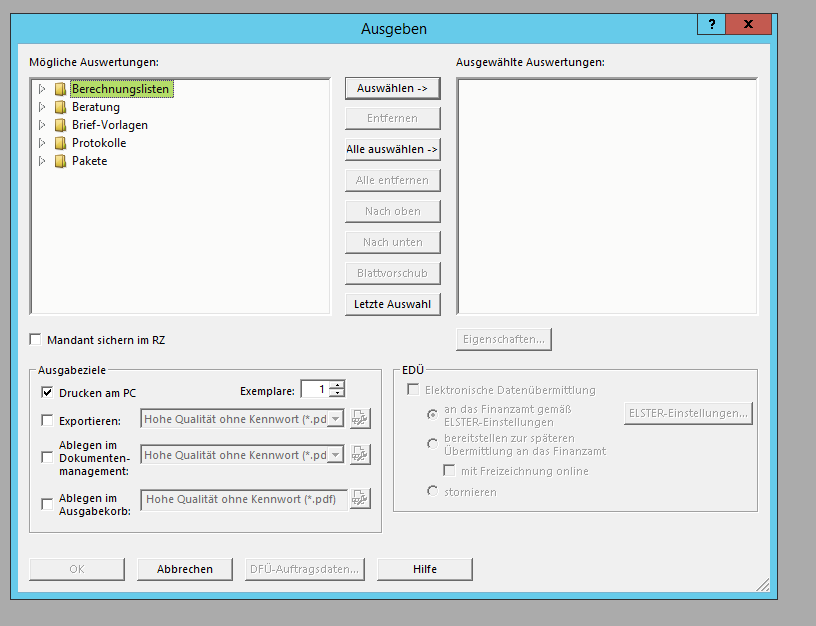The height and width of the screenshot is (626, 816).
Task: Click the Brief-Vorlagen folder icon
Action: coord(60,125)
